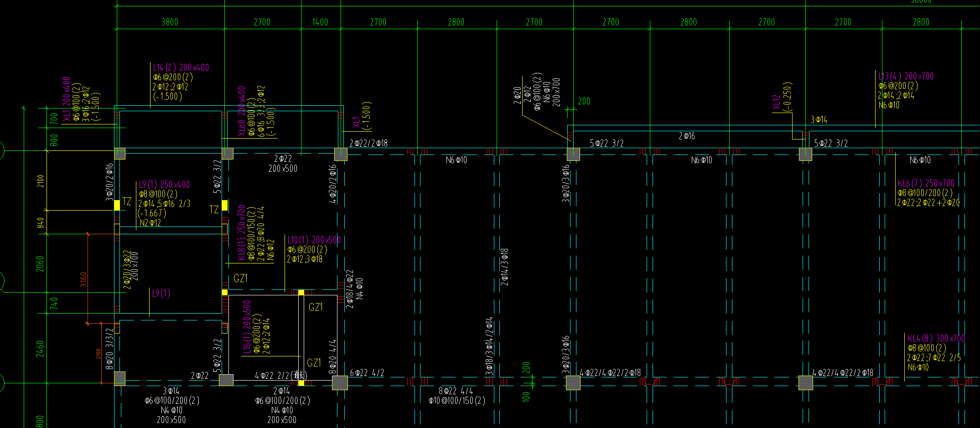Click the green "2060" vertical dimension
Image resolution: width=980 pixels, height=428 pixels.
click(x=40, y=263)
